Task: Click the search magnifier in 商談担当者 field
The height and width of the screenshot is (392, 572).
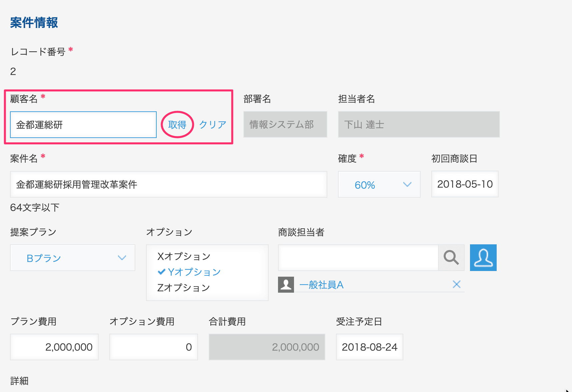Action: click(x=451, y=258)
